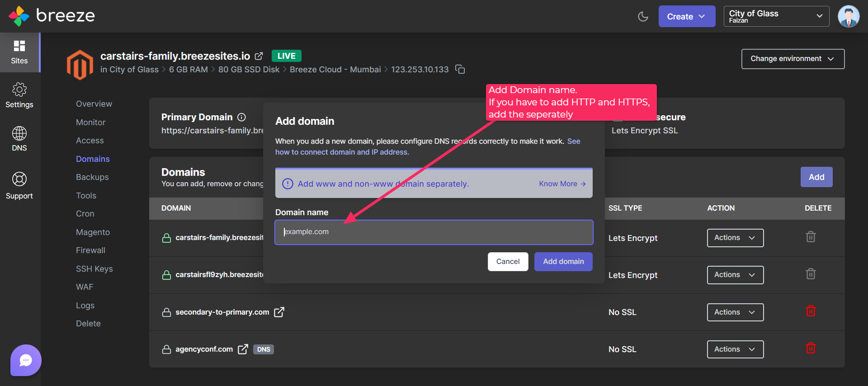Toggle dark mode moon icon
The height and width of the screenshot is (386, 868).
click(x=643, y=17)
